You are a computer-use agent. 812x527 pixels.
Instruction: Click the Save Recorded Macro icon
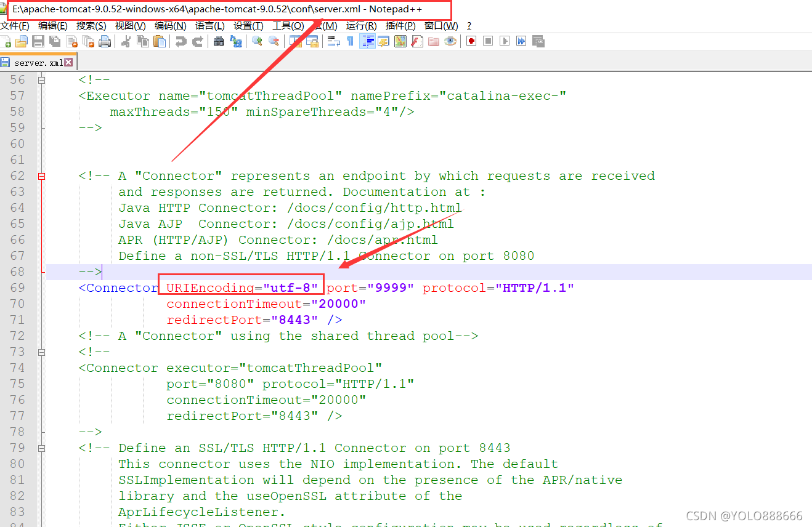tap(538, 42)
